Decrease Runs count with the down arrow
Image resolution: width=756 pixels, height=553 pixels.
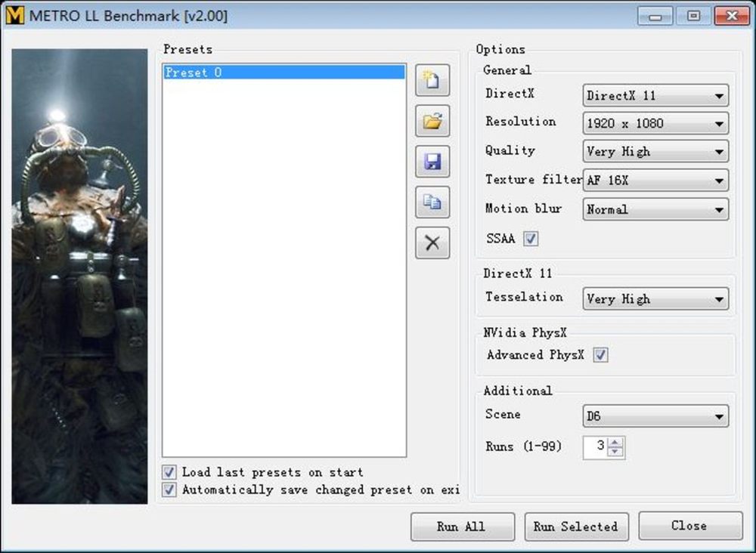pos(615,453)
